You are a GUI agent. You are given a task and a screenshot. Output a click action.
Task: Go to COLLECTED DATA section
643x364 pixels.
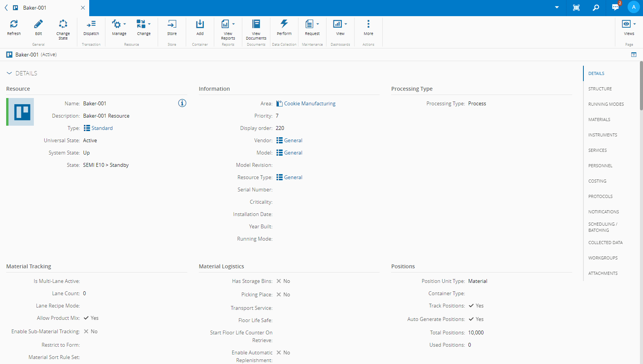pos(605,243)
